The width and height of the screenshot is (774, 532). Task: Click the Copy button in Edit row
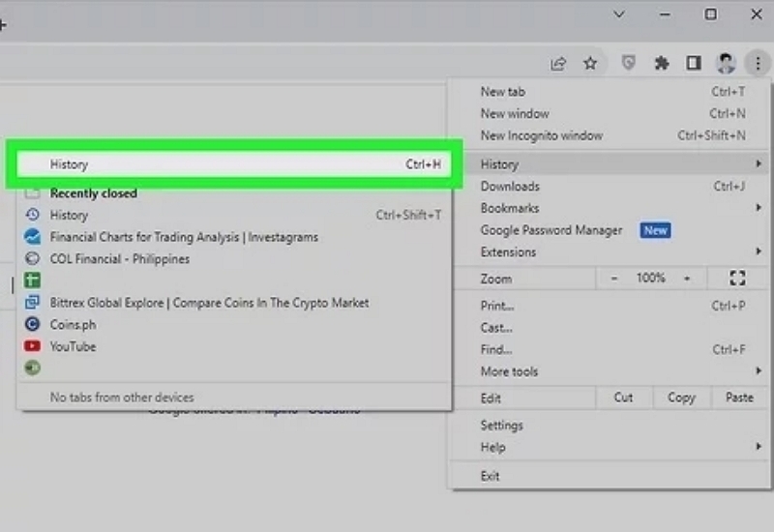[681, 398]
